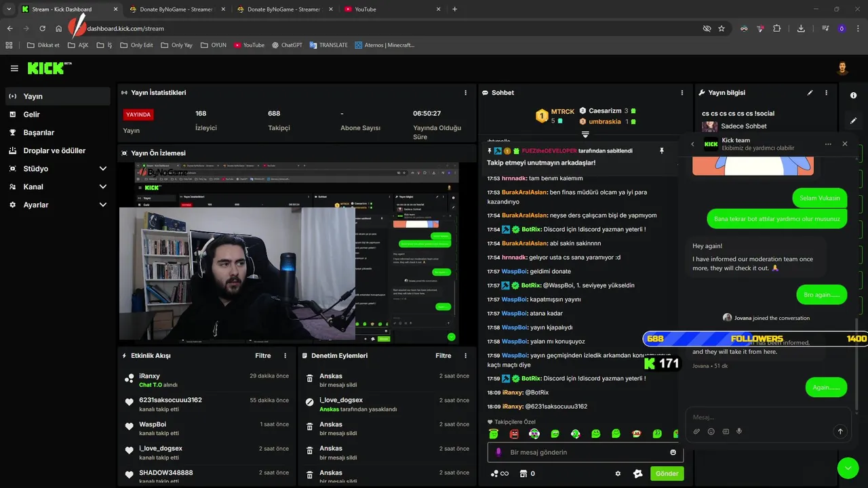Open Droplar ve ödüller in sidebar

58,150
